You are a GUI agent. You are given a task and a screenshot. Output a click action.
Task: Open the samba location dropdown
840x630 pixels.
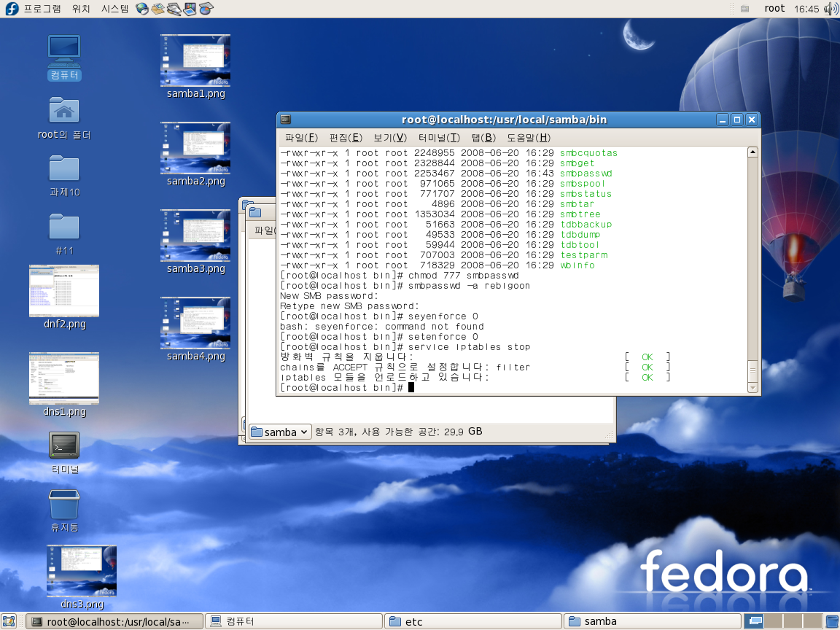(x=281, y=432)
